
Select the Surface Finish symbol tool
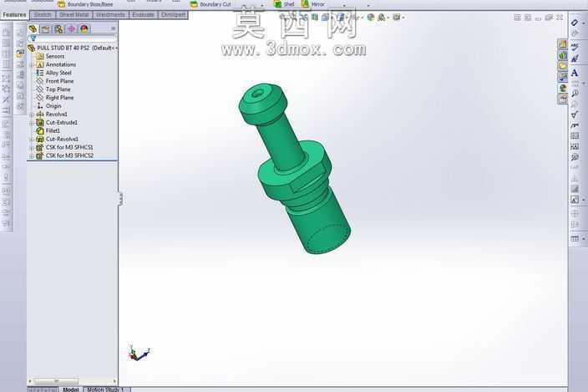click(575, 115)
